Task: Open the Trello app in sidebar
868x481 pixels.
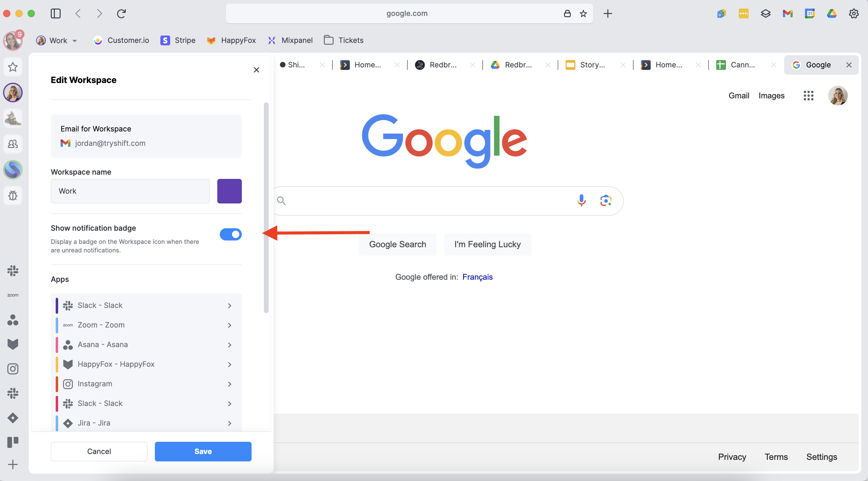Action: coord(13,442)
